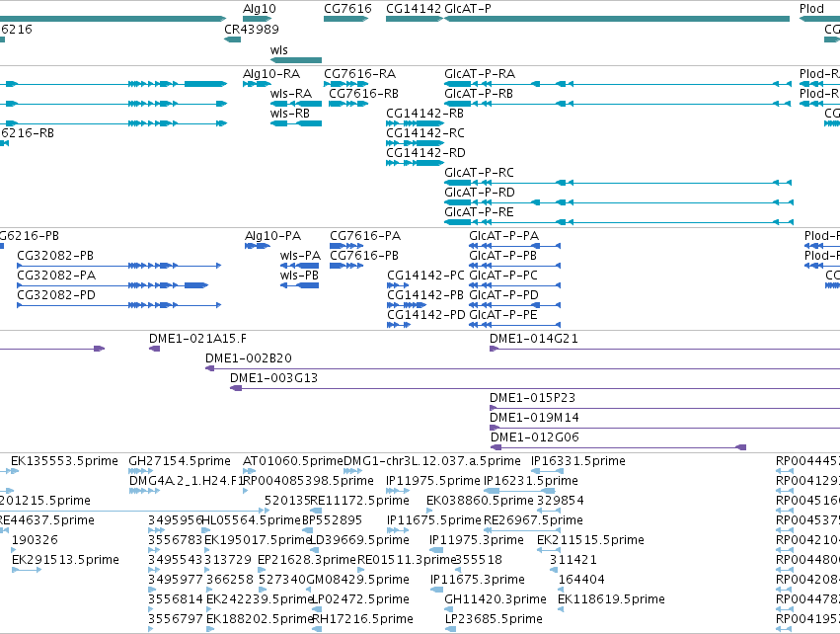Viewport: 840px width, 634px height.
Task: Click the GlcAT-P gene span
Action: click(617, 19)
